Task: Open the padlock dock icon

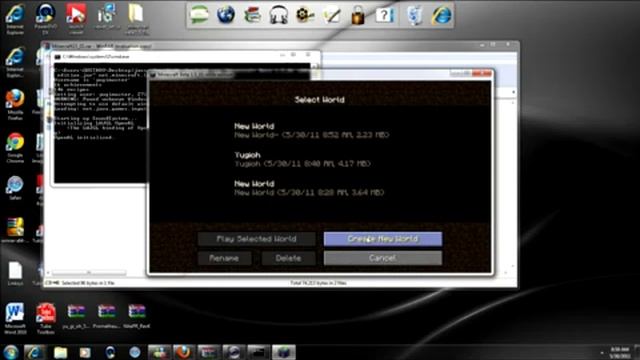Action: click(358, 16)
